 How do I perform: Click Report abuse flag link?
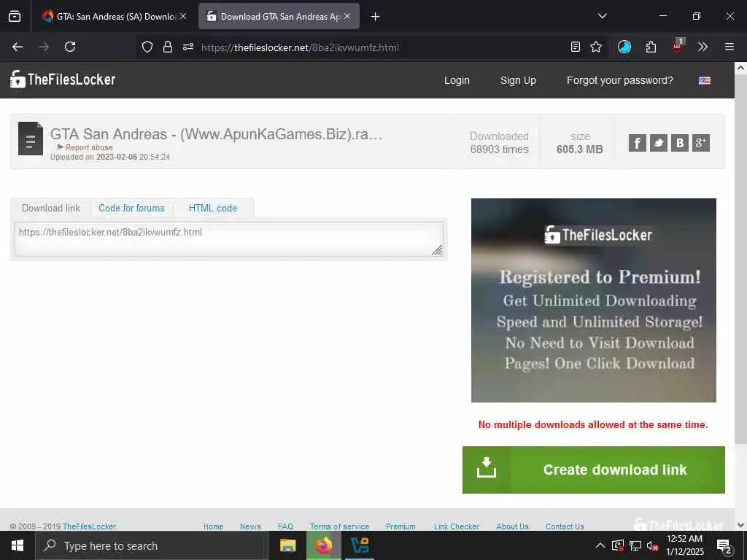tap(85, 147)
